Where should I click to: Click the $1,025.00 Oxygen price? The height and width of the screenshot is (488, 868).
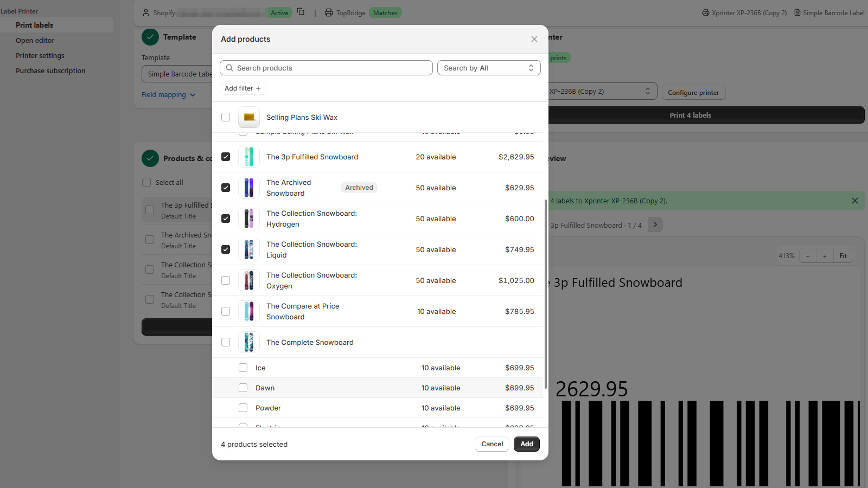click(516, 281)
